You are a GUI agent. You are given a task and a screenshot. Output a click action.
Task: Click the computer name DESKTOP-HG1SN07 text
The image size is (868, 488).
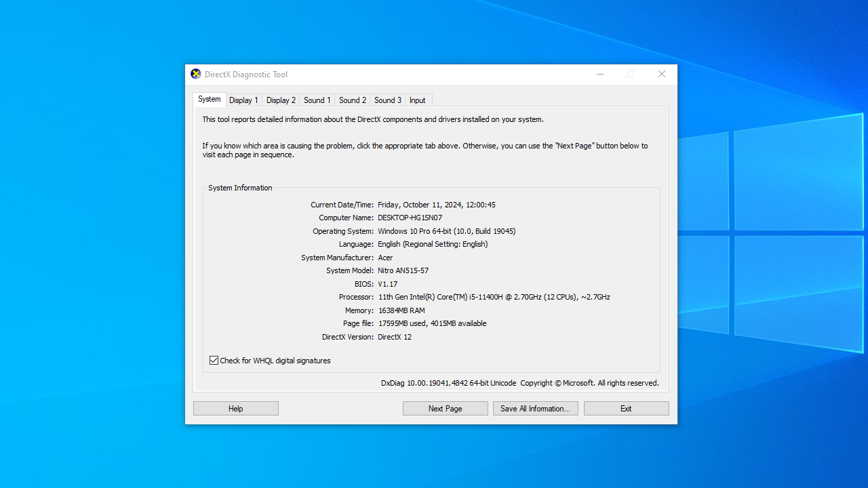click(410, 218)
